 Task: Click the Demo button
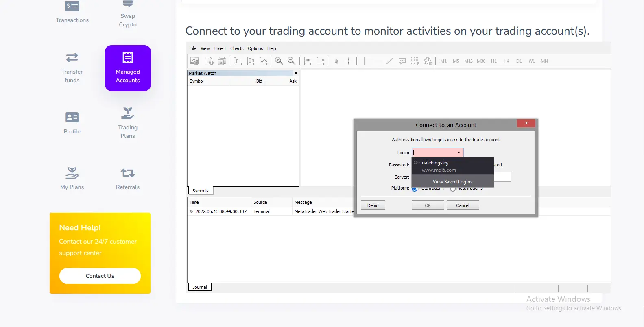click(373, 205)
